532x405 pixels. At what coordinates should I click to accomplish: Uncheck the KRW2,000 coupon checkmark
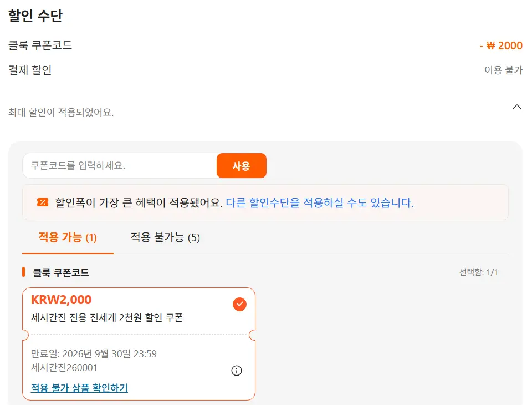pos(239,304)
